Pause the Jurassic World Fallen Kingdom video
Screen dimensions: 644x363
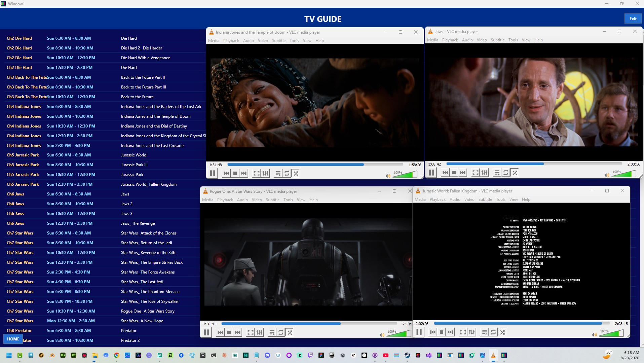click(419, 332)
